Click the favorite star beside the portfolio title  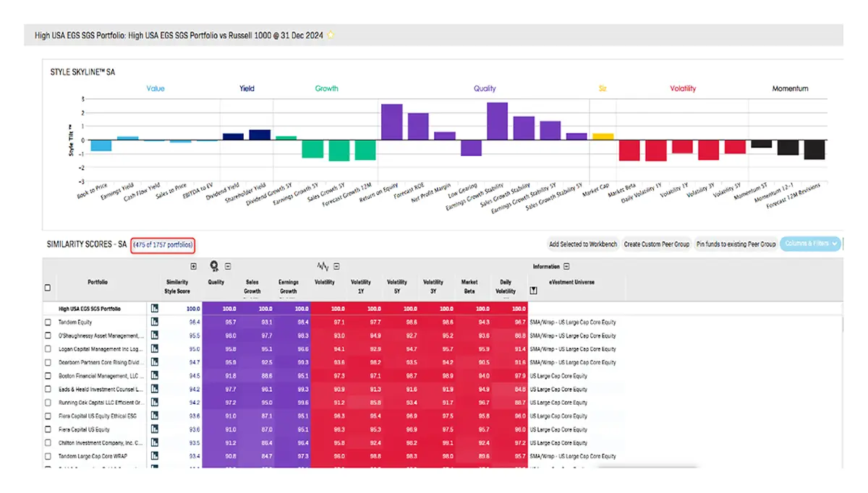point(331,35)
